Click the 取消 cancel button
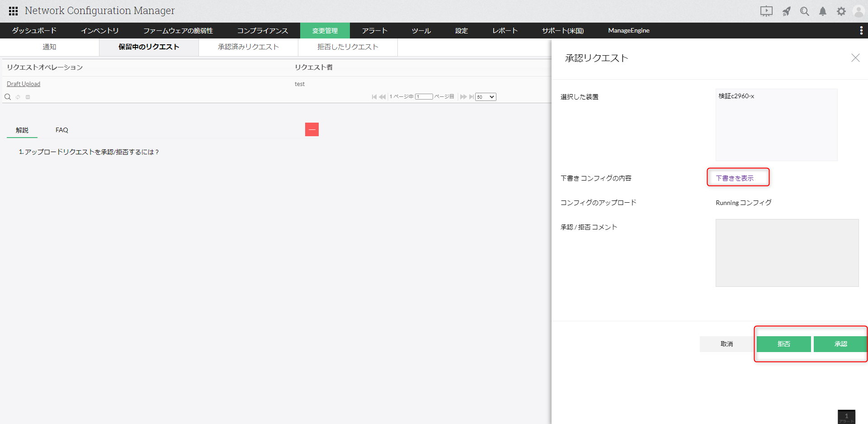The height and width of the screenshot is (424, 868). click(726, 344)
